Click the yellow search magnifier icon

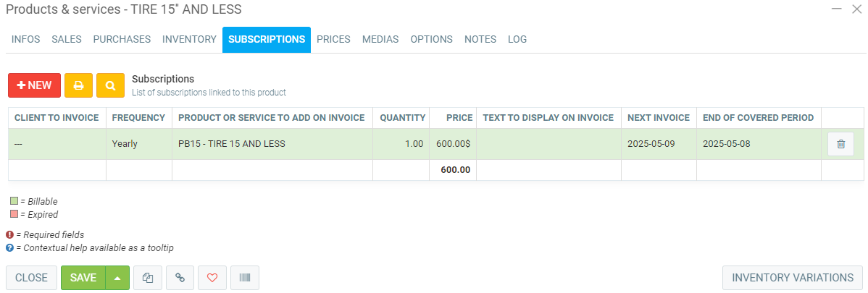point(110,85)
